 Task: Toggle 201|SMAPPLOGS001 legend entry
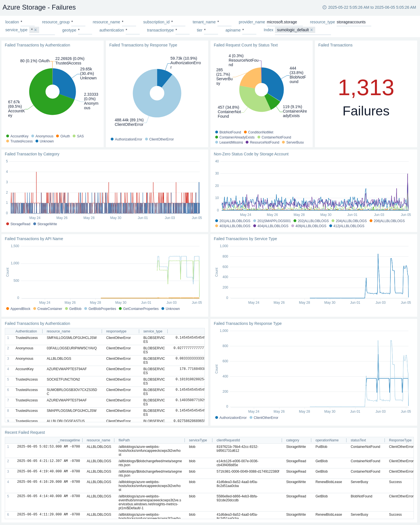click(272, 221)
